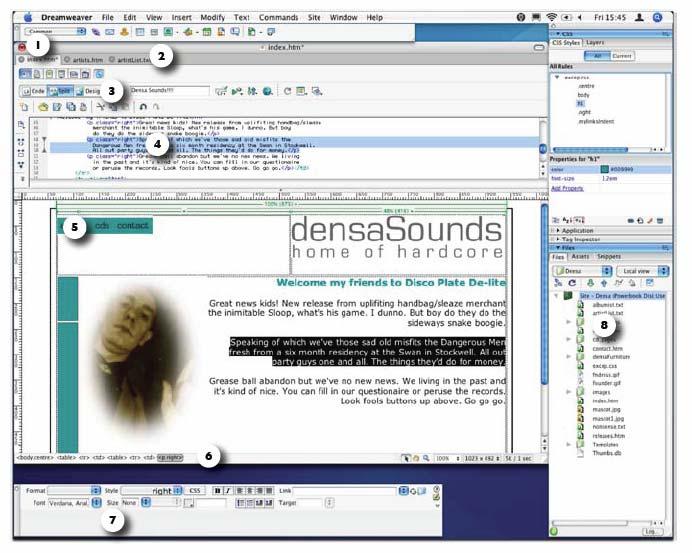Expand the images folder in Files
Image resolution: width=692 pixels, height=553 pixels.
[569, 392]
